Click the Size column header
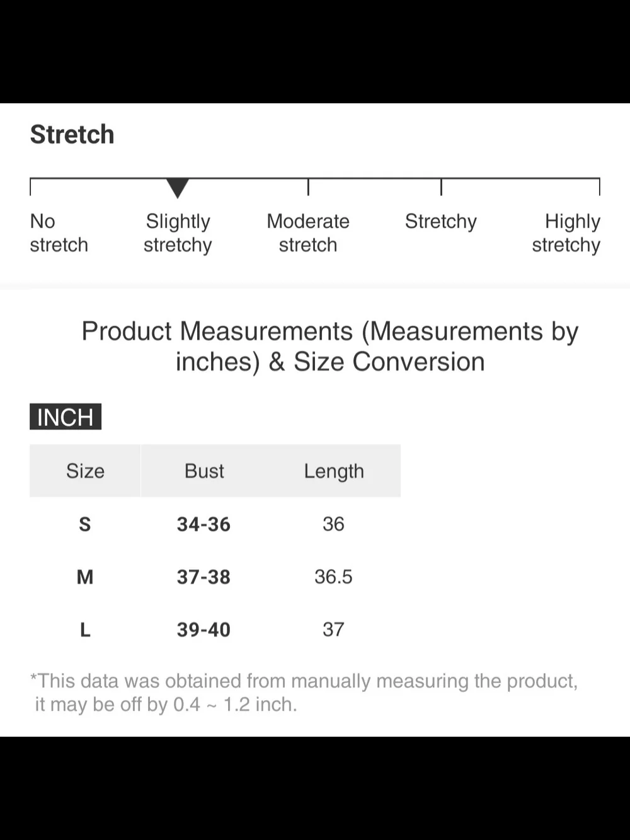The image size is (630, 840). (85, 471)
